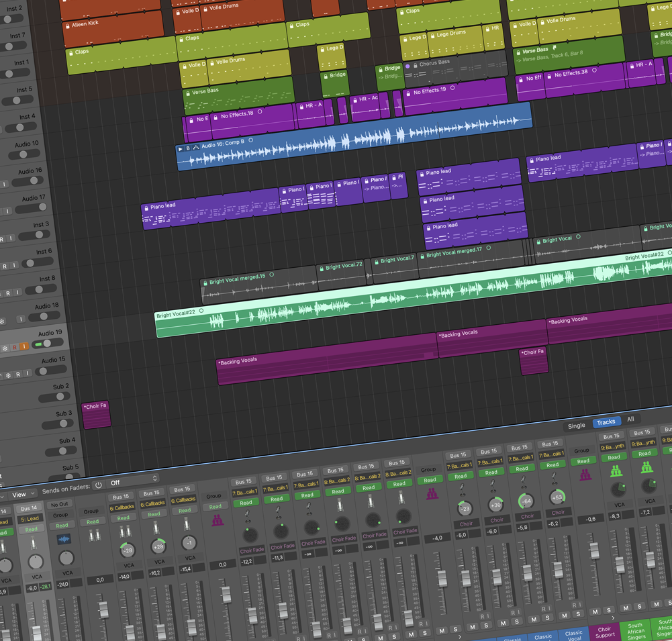Screen dimensions: 672x641
Task: Click the purple choir icon on the -4,0 group strip
Action: pyautogui.click(x=432, y=494)
